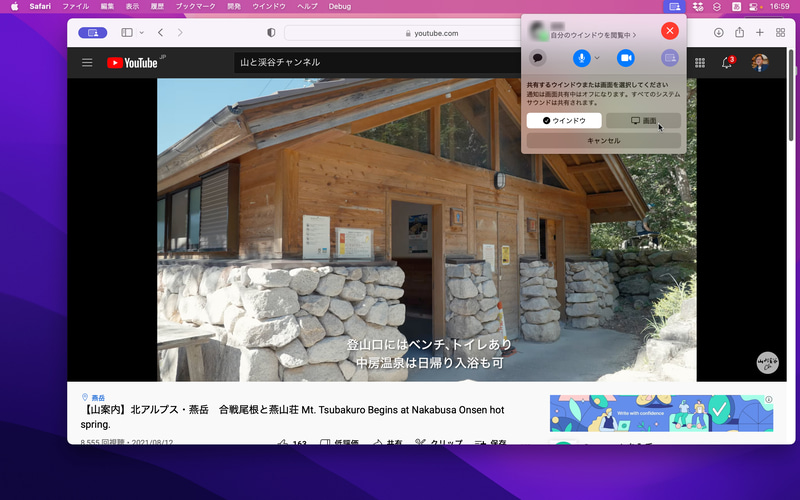Screen dimensions: 800x500
Task: Show Safari downloads
Action: (x=718, y=33)
